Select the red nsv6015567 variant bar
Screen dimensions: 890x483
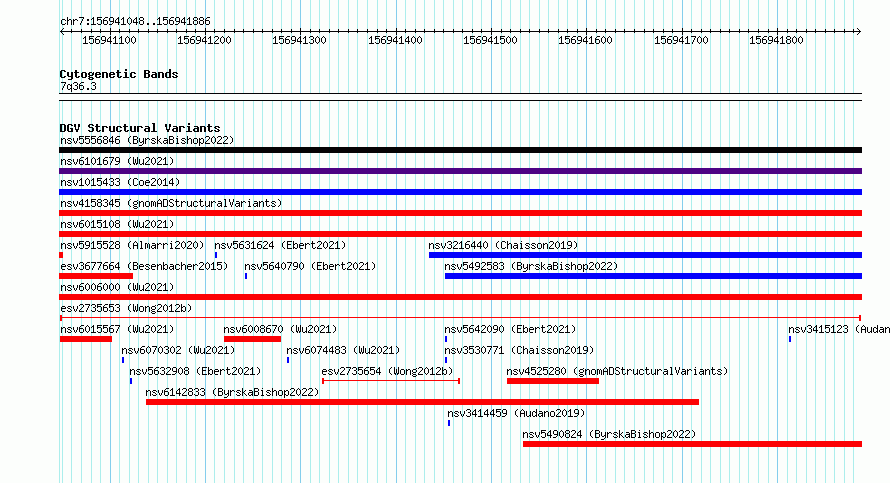[86, 339]
